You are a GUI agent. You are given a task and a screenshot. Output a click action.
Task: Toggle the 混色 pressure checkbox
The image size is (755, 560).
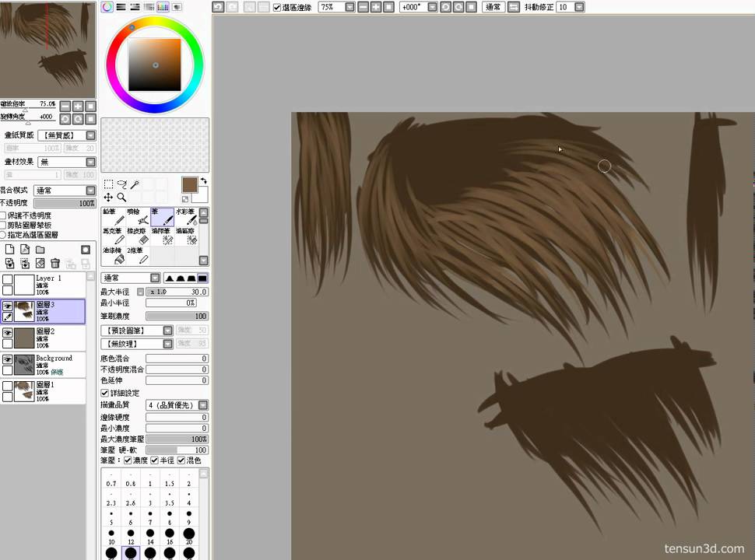(x=181, y=460)
